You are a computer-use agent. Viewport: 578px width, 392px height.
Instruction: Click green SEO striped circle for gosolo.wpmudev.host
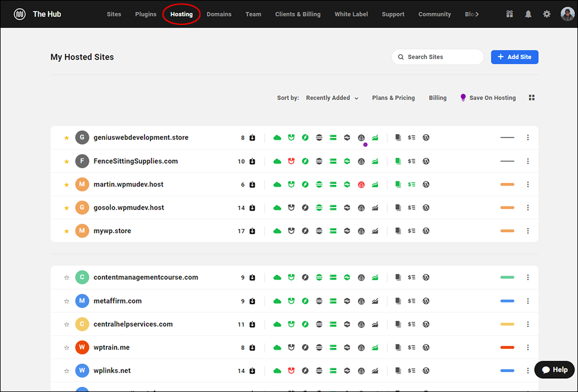click(x=319, y=208)
